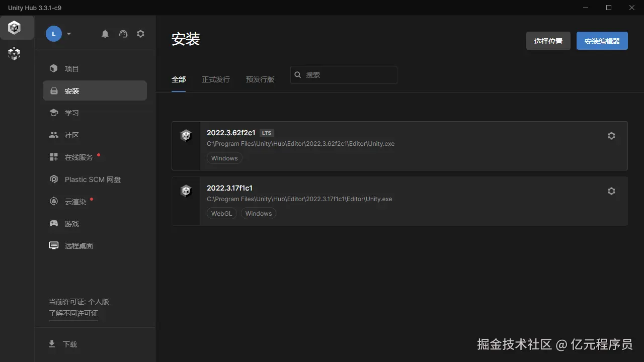Click the Plastic SCM hexagon icon
This screenshot has height=362, width=644.
point(54,179)
